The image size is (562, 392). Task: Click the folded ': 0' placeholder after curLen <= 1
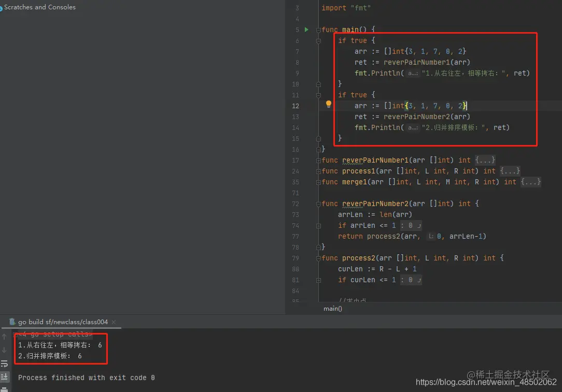[x=411, y=280]
